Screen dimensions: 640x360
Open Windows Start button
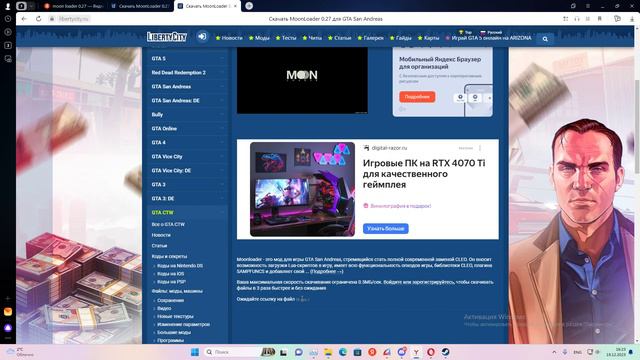(195, 352)
